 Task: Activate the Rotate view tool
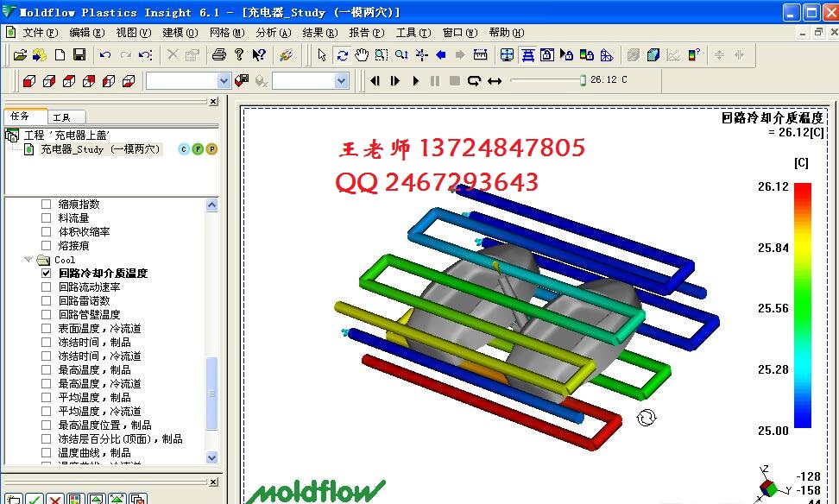[x=342, y=54]
